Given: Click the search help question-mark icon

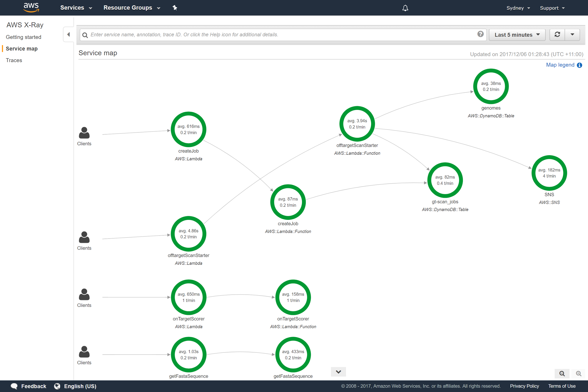Looking at the screenshot, I should click(480, 34).
